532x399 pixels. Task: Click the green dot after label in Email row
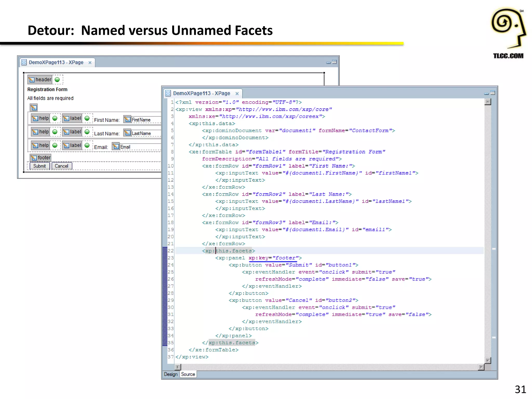(x=87, y=145)
